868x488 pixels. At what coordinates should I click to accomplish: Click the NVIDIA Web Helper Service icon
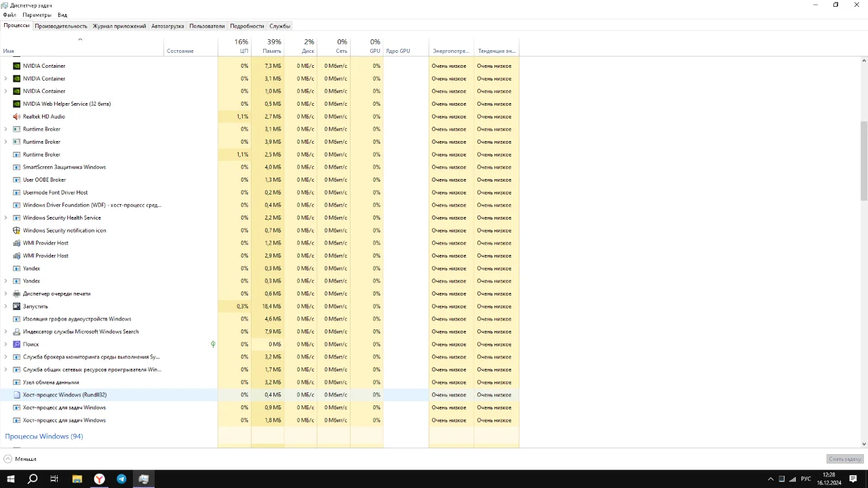[17, 104]
